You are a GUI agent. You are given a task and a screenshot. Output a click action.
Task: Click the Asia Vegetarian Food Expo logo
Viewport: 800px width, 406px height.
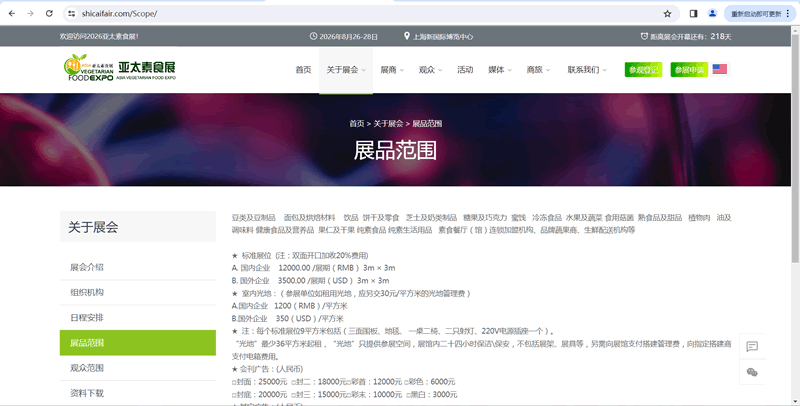[x=118, y=69]
